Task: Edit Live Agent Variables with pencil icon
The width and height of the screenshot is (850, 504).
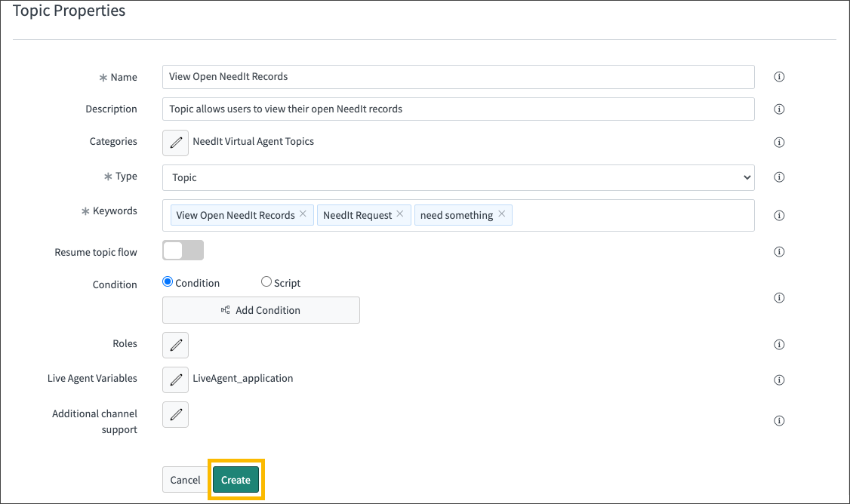Action: [x=175, y=380]
